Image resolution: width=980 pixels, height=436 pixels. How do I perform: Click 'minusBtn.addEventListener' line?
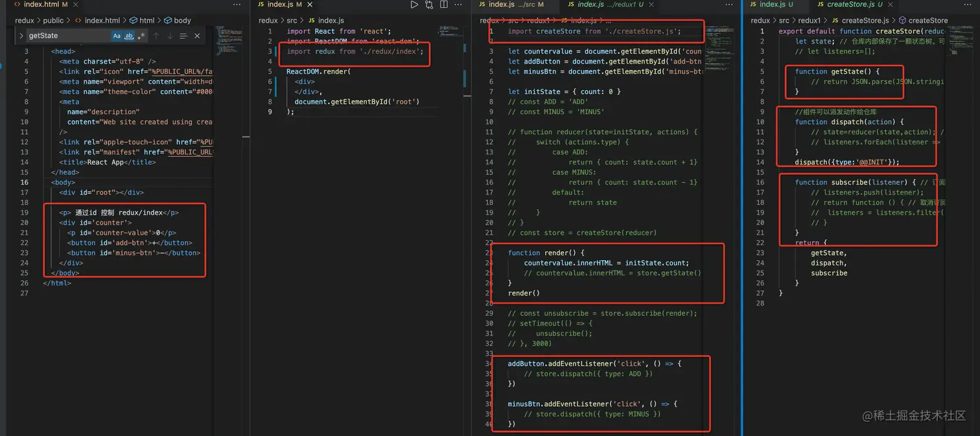(592, 404)
